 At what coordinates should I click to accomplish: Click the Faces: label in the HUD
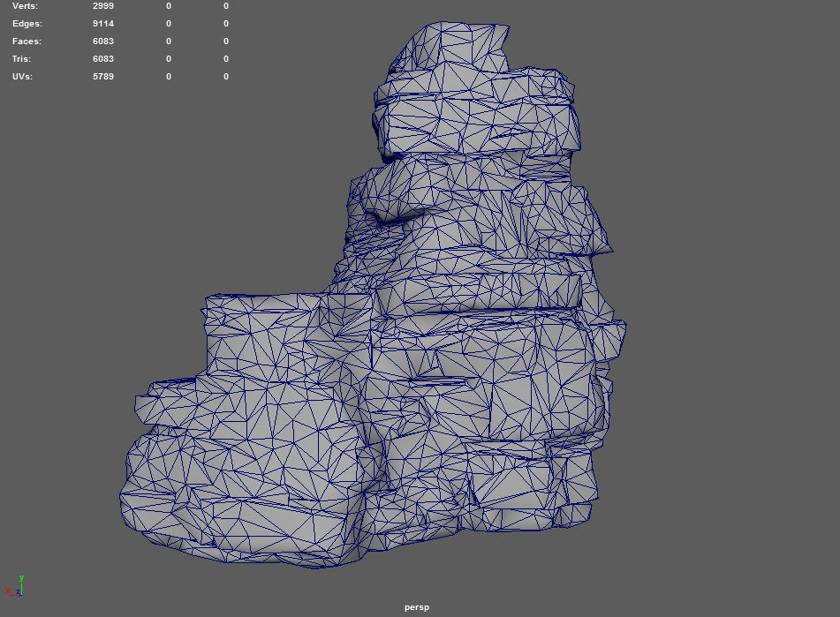pos(26,41)
